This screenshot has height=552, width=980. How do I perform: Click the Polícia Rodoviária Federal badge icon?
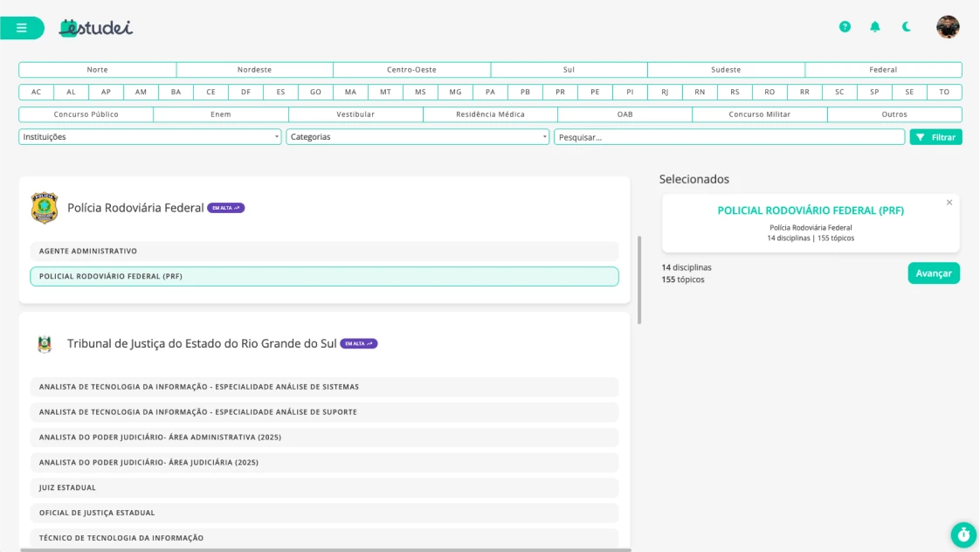(x=45, y=208)
